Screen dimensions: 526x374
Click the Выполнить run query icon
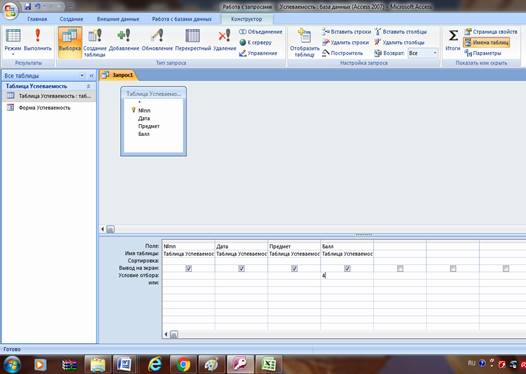click(38, 35)
